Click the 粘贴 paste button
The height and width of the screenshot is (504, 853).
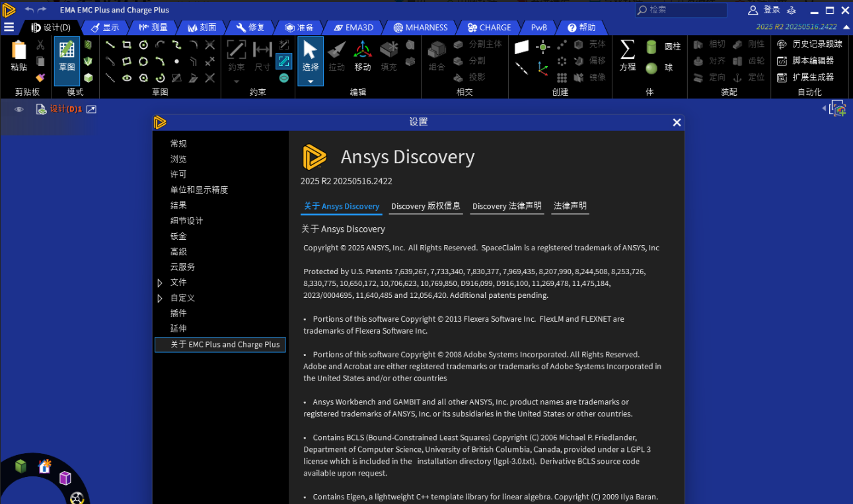(x=19, y=57)
